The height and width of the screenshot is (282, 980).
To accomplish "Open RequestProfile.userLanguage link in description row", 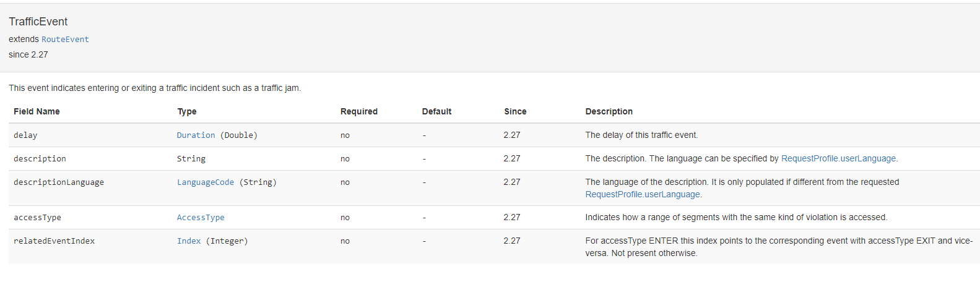I will (838, 159).
